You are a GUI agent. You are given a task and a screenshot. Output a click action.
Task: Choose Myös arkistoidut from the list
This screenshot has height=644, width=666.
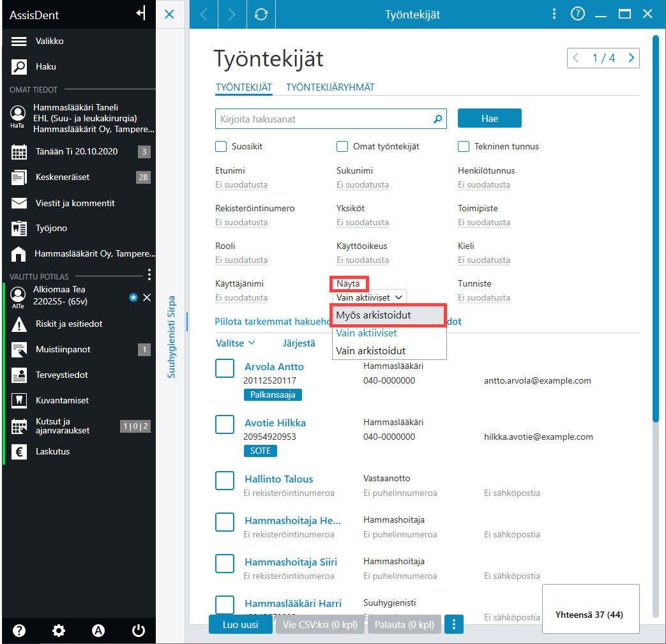389,315
